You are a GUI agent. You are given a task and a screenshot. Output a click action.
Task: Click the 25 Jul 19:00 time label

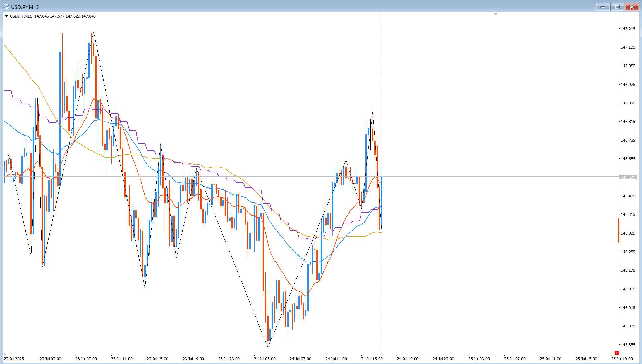click(x=622, y=359)
